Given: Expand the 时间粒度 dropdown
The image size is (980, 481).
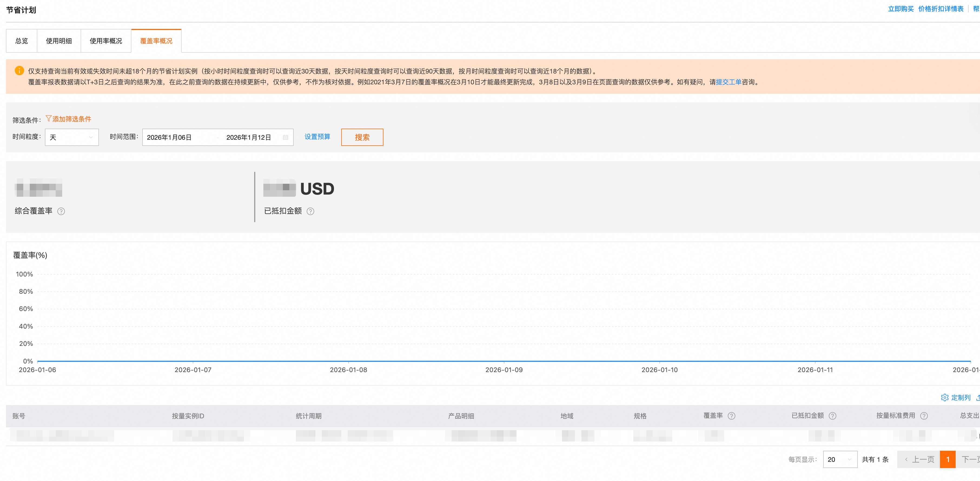Looking at the screenshot, I should pos(71,138).
